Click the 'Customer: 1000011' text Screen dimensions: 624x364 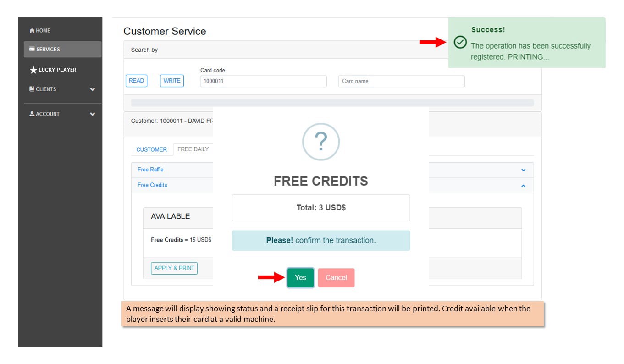pyautogui.click(x=158, y=121)
